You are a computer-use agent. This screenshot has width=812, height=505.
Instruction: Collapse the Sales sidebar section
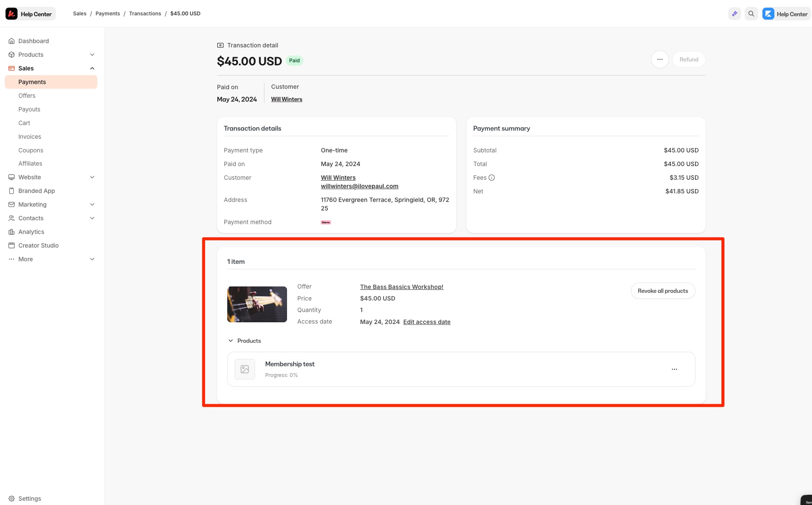tap(92, 68)
